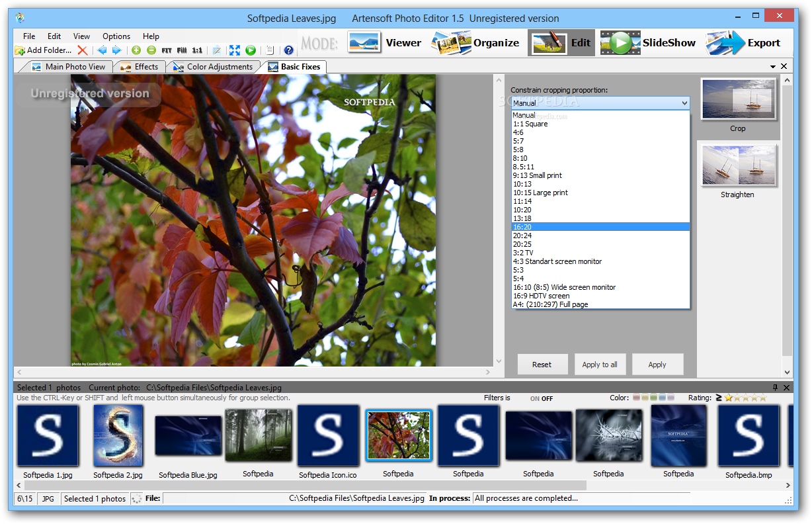Click the photo view horizontal scrollbar
The image size is (812, 524).
click(253, 372)
